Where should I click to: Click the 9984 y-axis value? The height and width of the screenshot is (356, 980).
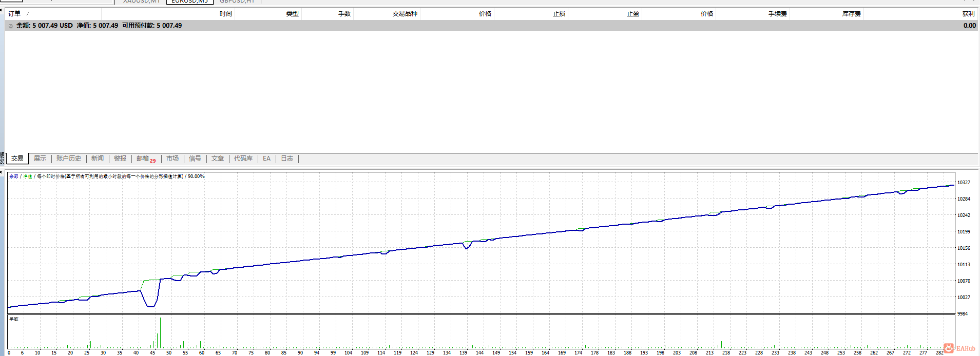(963, 314)
